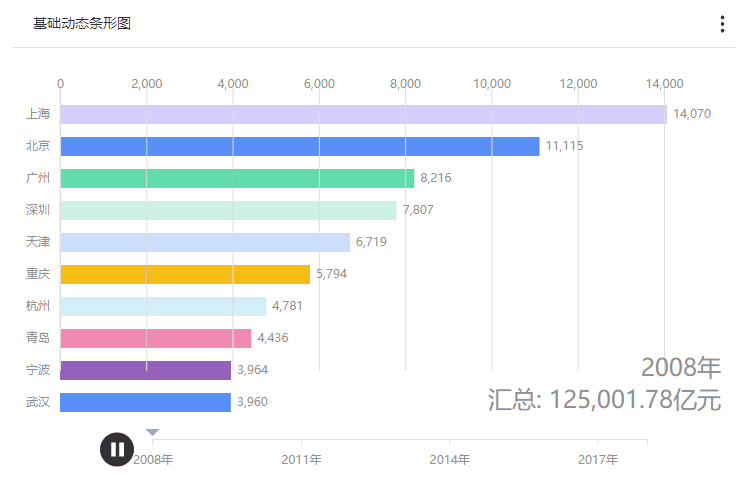Click the 14,070 value label
The image size is (748, 489).
[x=692, y=114]
